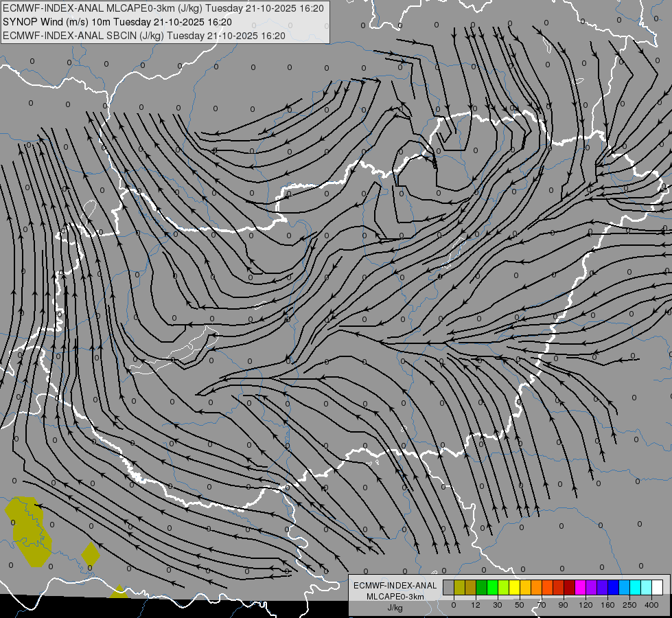The width and height of the screenshot is (672, 618).
Task: Click legend scale value 400
Action: 651,605
